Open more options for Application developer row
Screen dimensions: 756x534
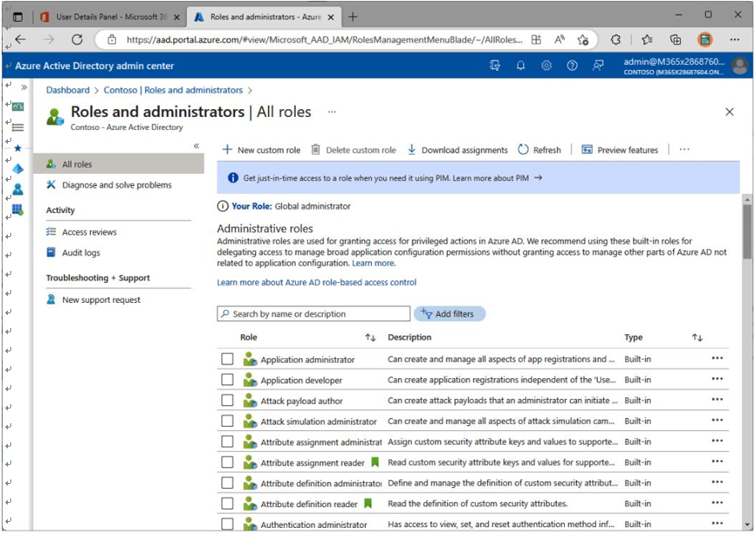(717, 379)
